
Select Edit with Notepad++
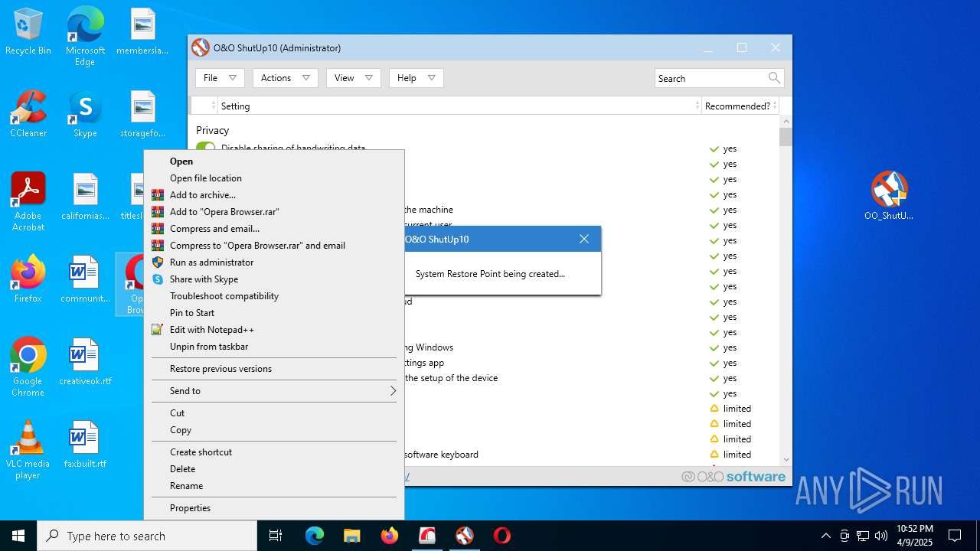[274, 330]
